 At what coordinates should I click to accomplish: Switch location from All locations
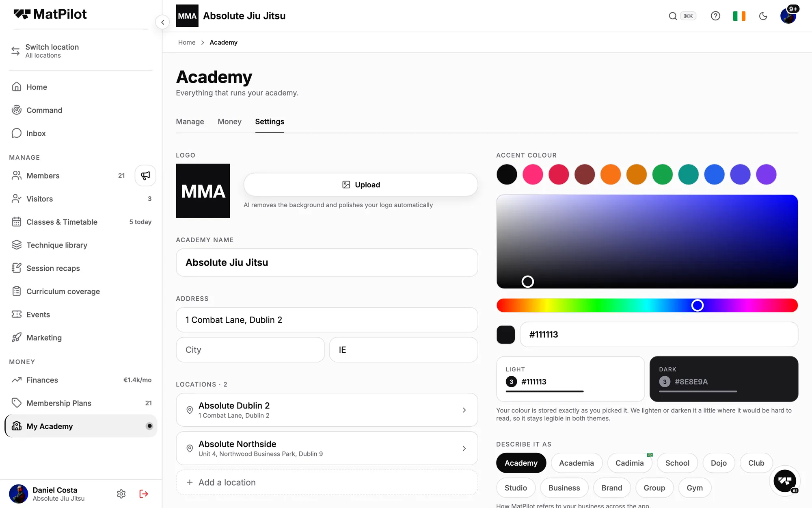pyautogui.click(x=80, y=51)
